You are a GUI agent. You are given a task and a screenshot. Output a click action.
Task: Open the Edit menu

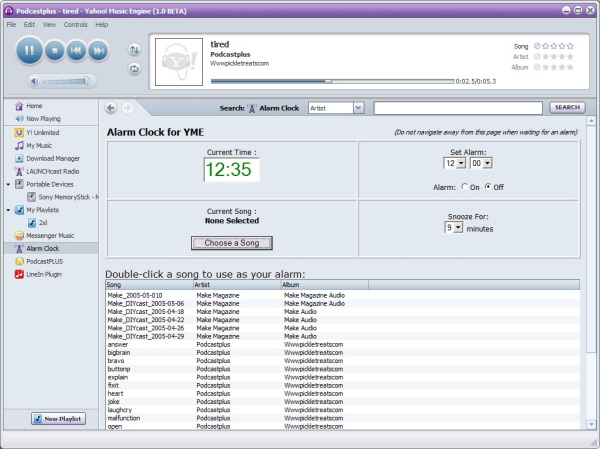point(29,24)
